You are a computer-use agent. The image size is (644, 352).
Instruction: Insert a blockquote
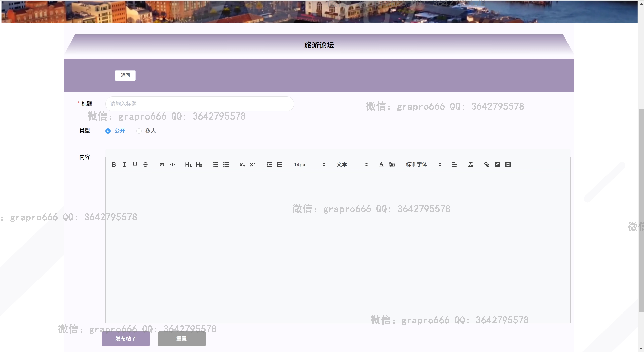[x=162, y=165]
